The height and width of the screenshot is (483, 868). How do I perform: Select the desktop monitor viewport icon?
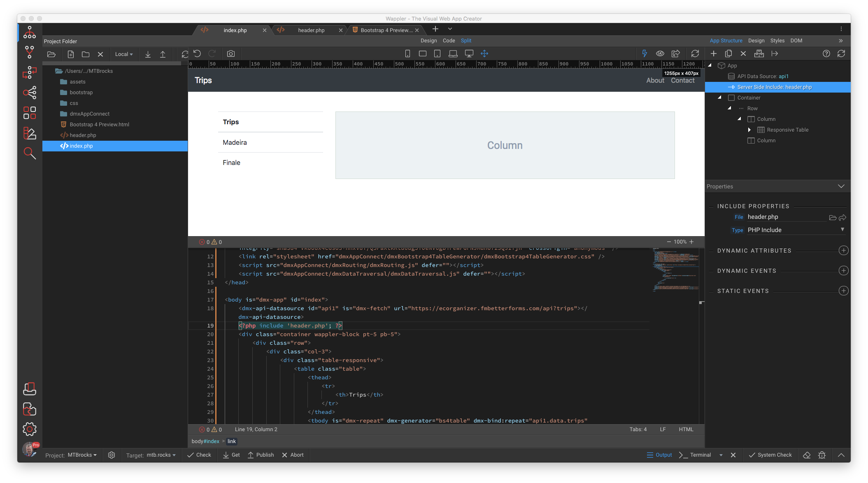tap(469, 54)
